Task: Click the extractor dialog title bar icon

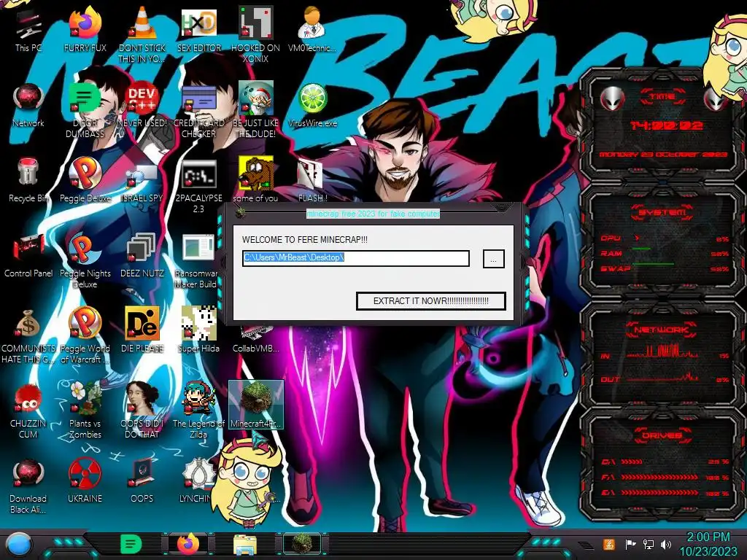Action: tap(241, 212)
